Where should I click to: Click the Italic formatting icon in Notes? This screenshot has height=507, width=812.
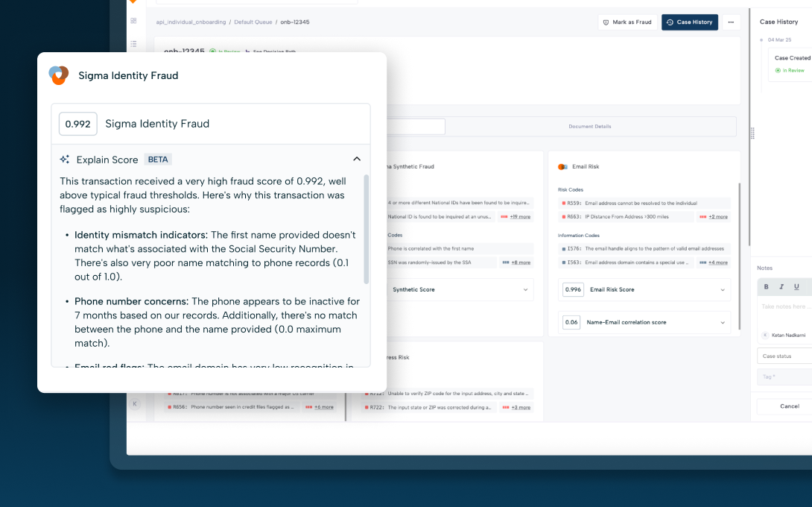tap(781, 286)
